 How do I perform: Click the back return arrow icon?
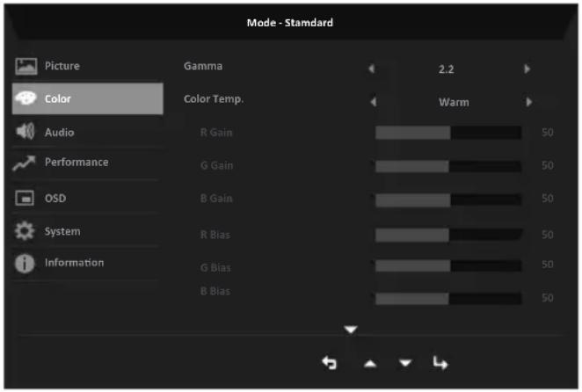click(330, 363)
